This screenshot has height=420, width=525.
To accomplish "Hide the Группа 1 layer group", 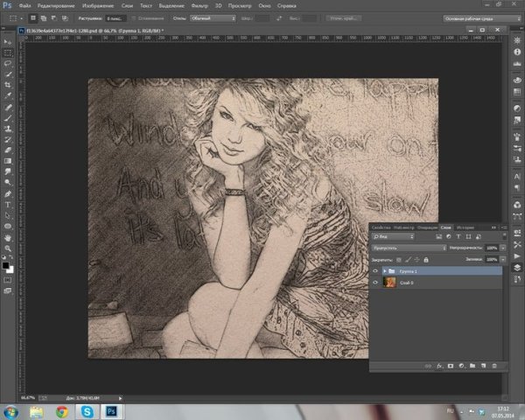I will tap(375, 271).
